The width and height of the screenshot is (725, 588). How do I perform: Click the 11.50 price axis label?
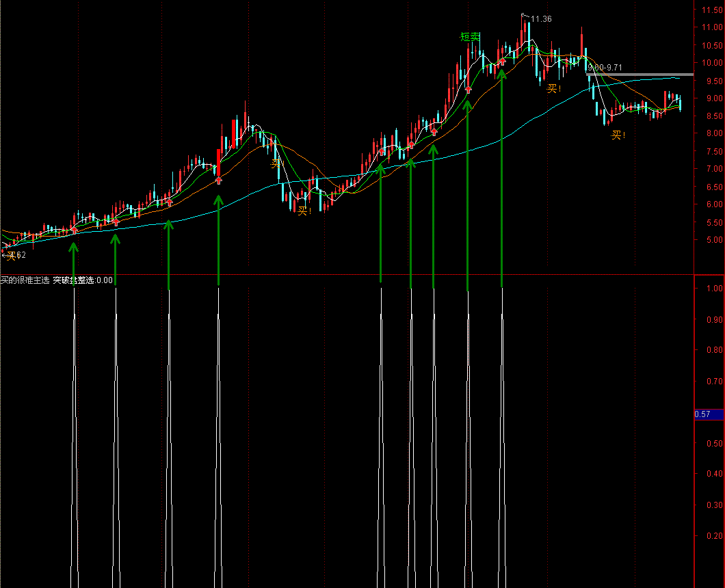[712, 10]
